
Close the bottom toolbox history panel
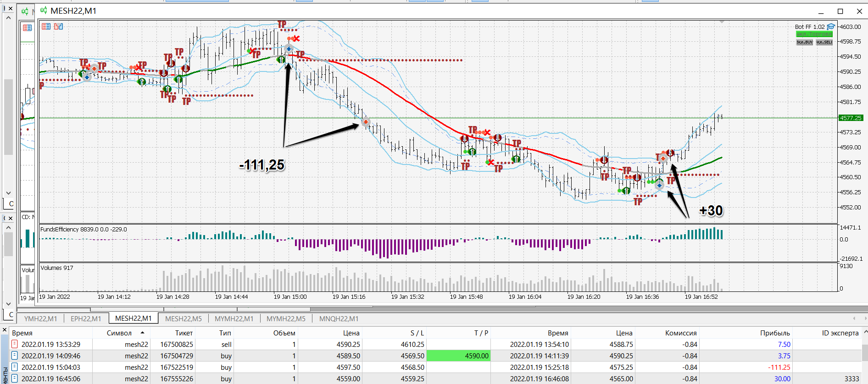[x=5, y=329]
